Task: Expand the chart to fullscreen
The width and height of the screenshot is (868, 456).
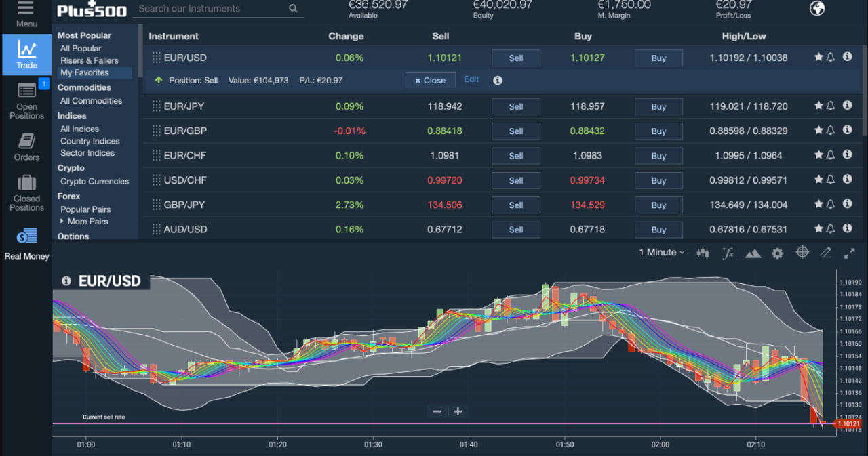Action: point(849,253)
